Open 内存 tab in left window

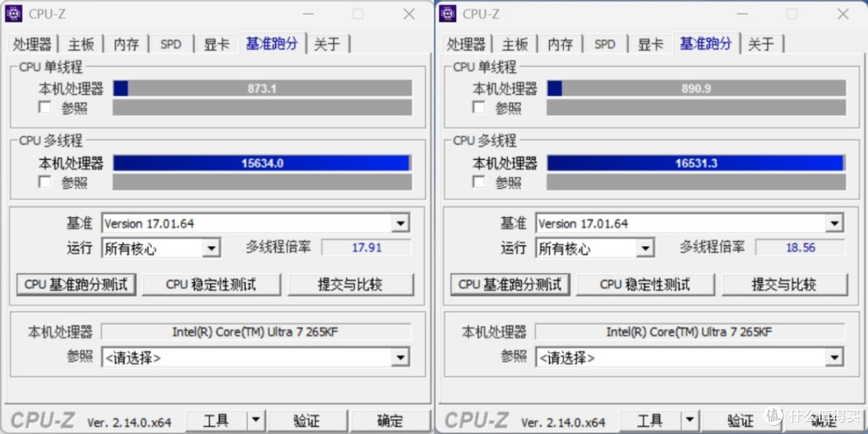(x=126, y=44)
